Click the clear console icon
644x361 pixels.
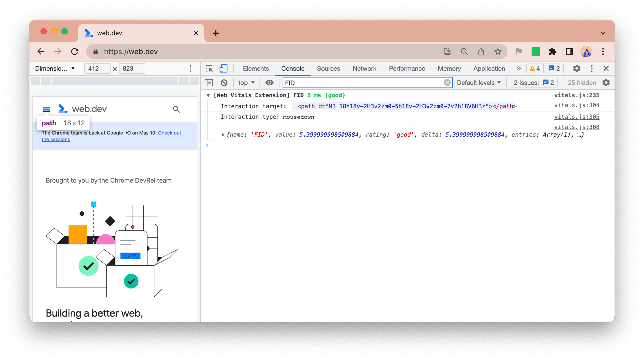tap(225, 82)
